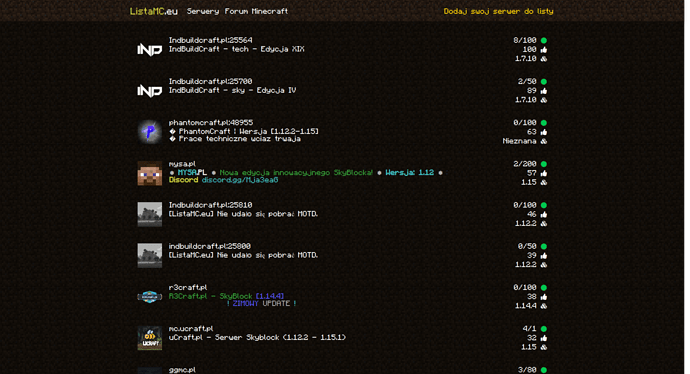The image size is (690, 374).
Task: Click green online status dot beside 2/50
Action: point(544,82)
